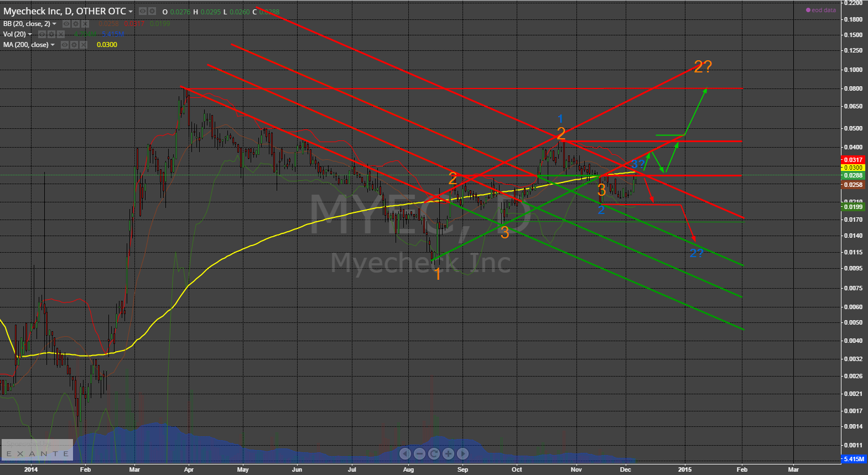Zoom in using the plus chart button

click(x=448, y=454)
